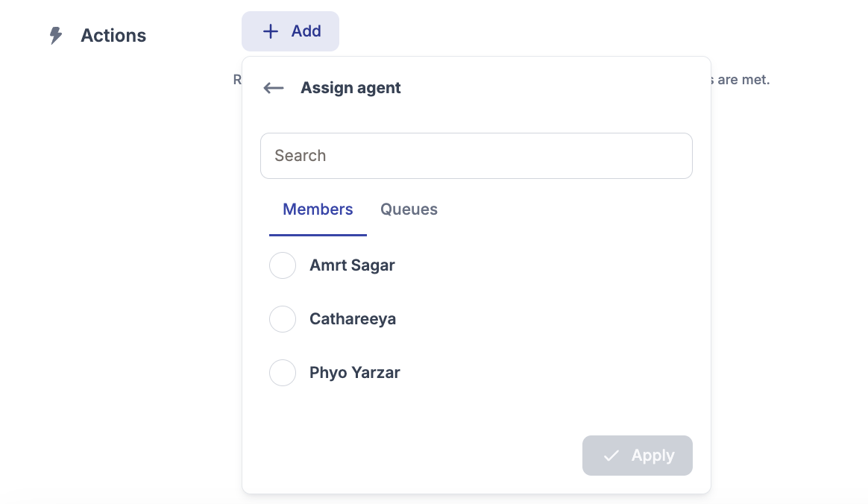The width and height of the screenshot is (868, 504).
Task: Switch to the Members tab
Action: [318, 210]
